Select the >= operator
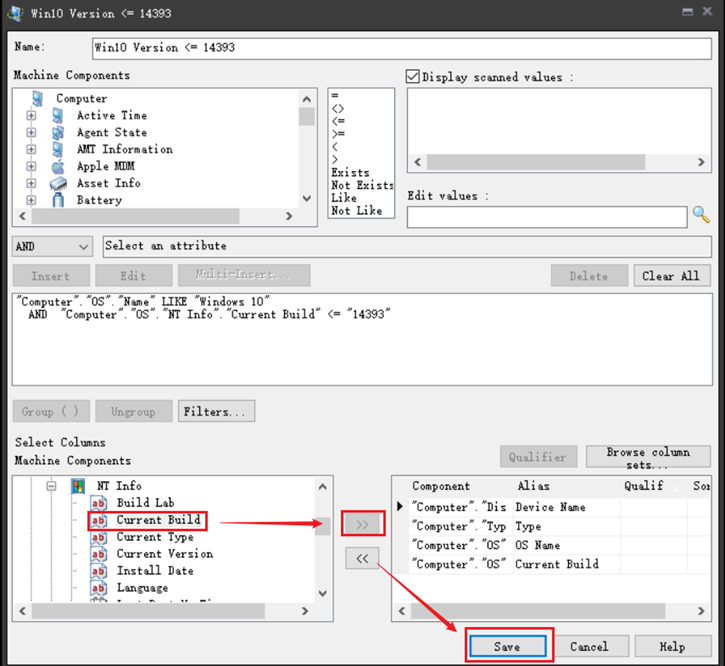This screenshot has width=725, height=666. click(x=338, y=134)
